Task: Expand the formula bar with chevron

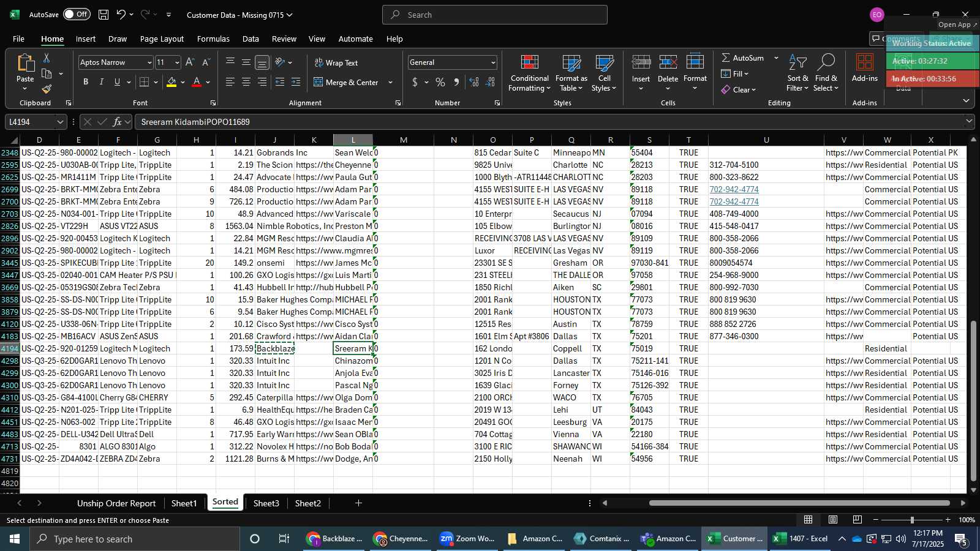Action: [969, 122]
